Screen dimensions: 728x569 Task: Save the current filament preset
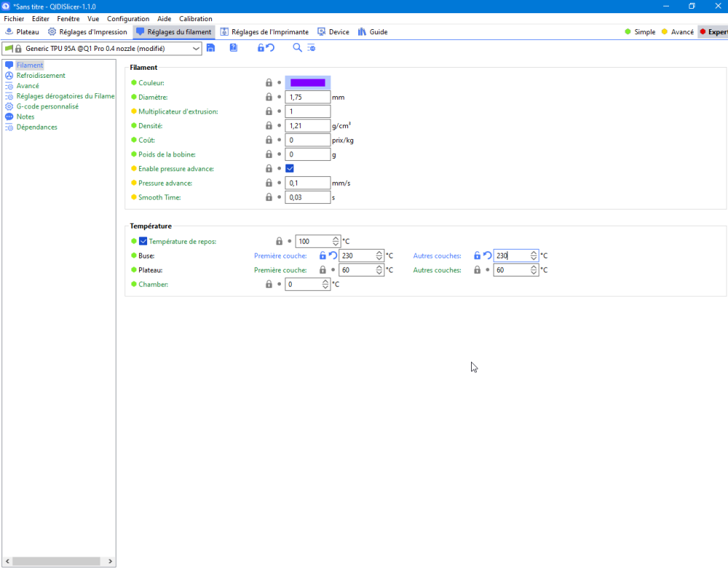coord(211,48)
